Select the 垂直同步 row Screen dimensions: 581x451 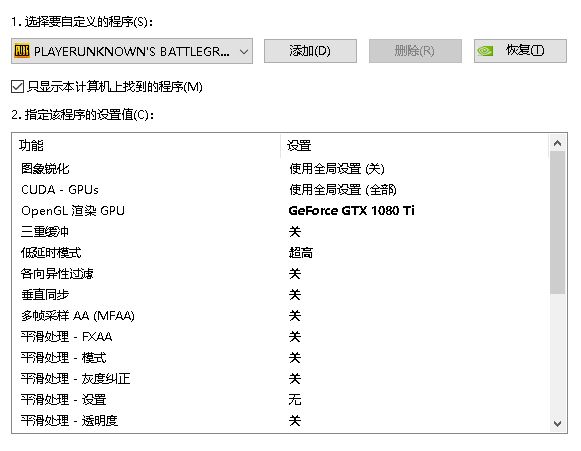(x=280, y=295)
